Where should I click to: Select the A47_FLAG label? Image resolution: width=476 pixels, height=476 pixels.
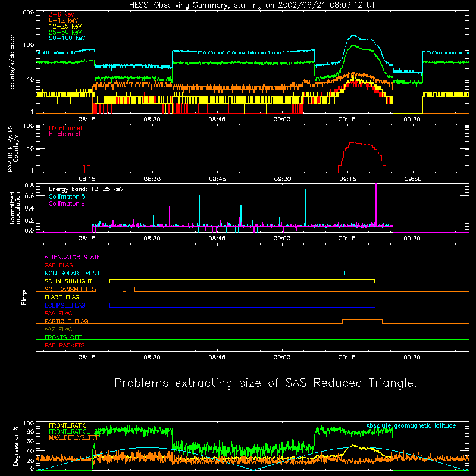[58, 330]
